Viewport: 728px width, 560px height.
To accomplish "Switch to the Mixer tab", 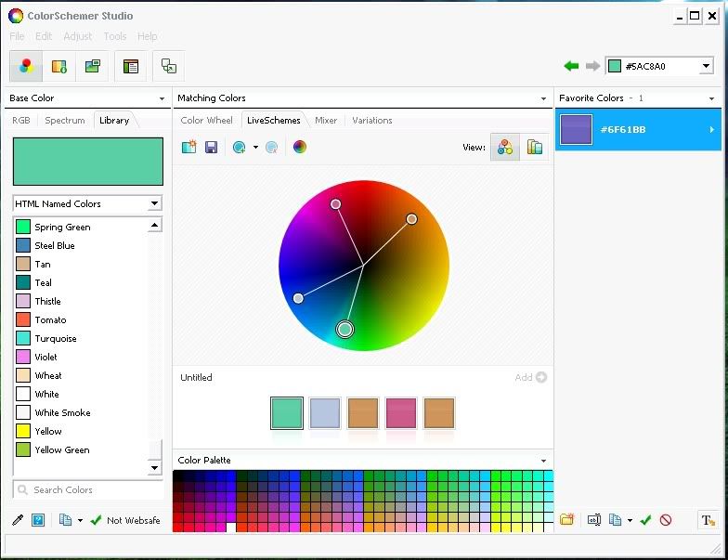I will click(325, 121).
